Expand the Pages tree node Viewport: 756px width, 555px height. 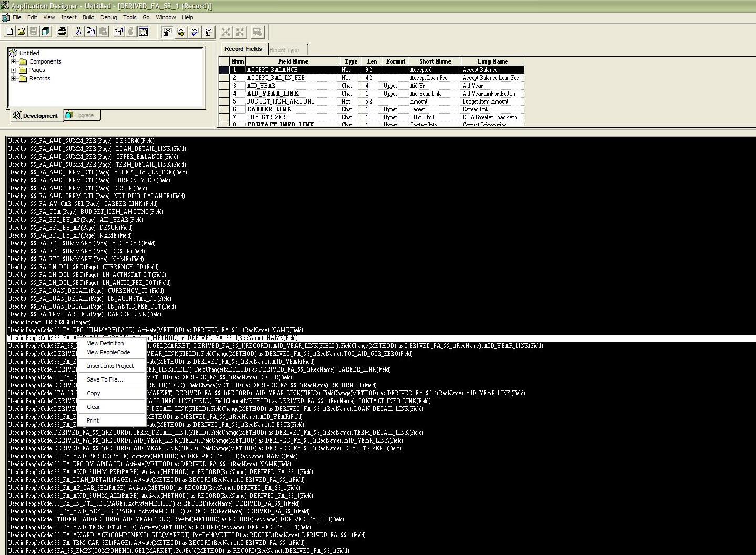click(13, 70)
